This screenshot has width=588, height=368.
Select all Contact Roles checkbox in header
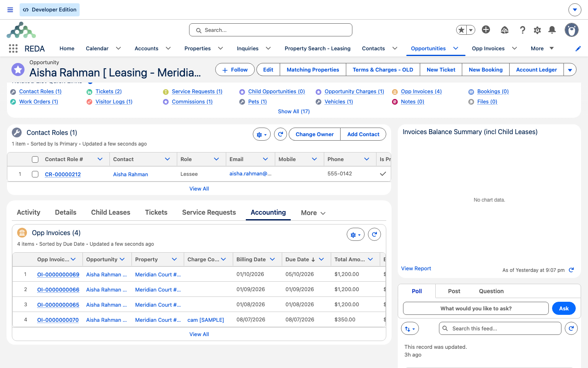click(x=35, y=159)
